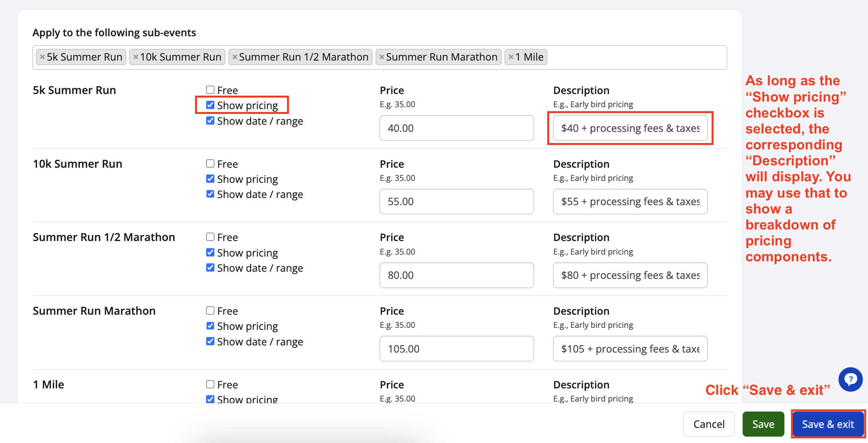Screen dimensions: 868x443
Task: Click the 5k price field showing 40.00
Action: click(x=456, y=128)
